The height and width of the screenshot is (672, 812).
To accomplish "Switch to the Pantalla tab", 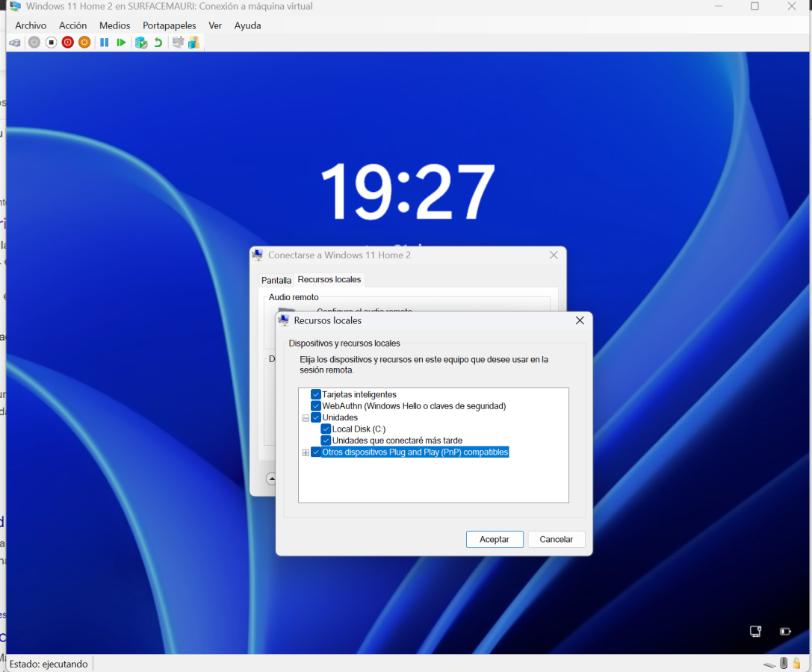I will [276, 280].
